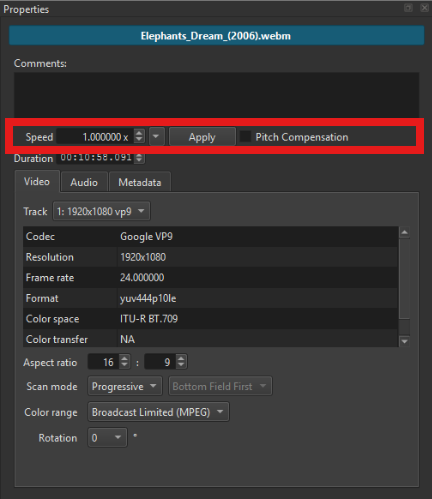Screen dimensions: 432x499
Task: Select the Video tab
Action: (x=37, y=182)
